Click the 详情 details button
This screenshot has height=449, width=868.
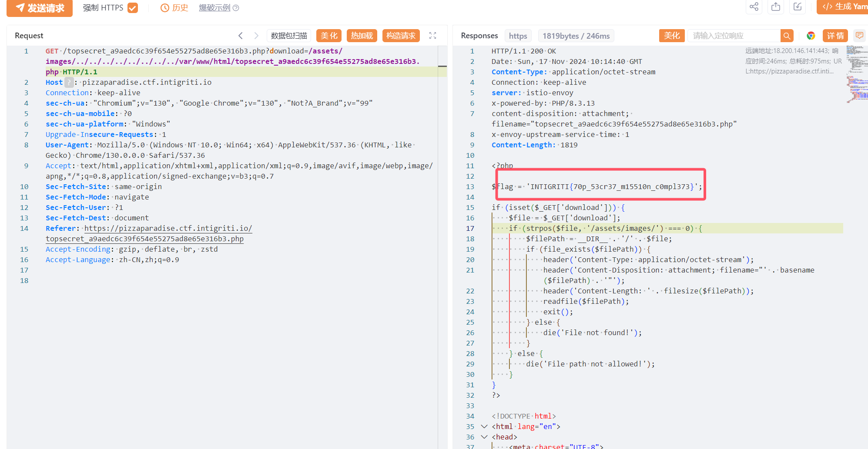tap(835, 36)
